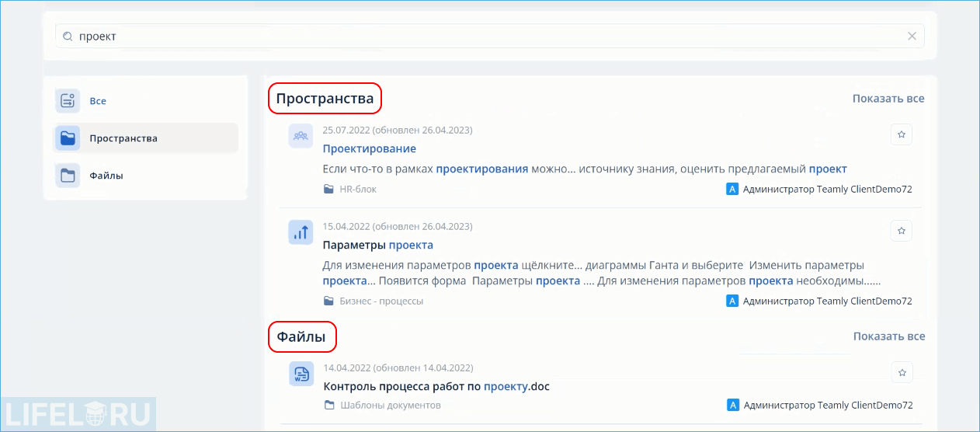This screenshot has height=432, width=980.
Task: Star the Параметры проекта result
Action: point(902,231)
